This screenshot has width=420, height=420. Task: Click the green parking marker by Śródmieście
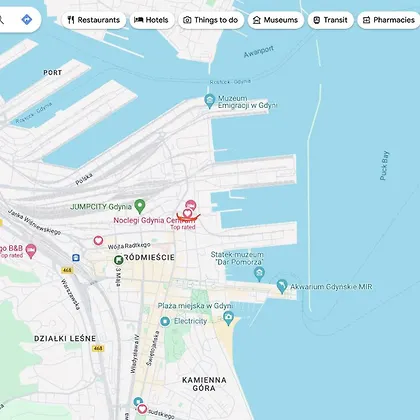click(118, 260)
